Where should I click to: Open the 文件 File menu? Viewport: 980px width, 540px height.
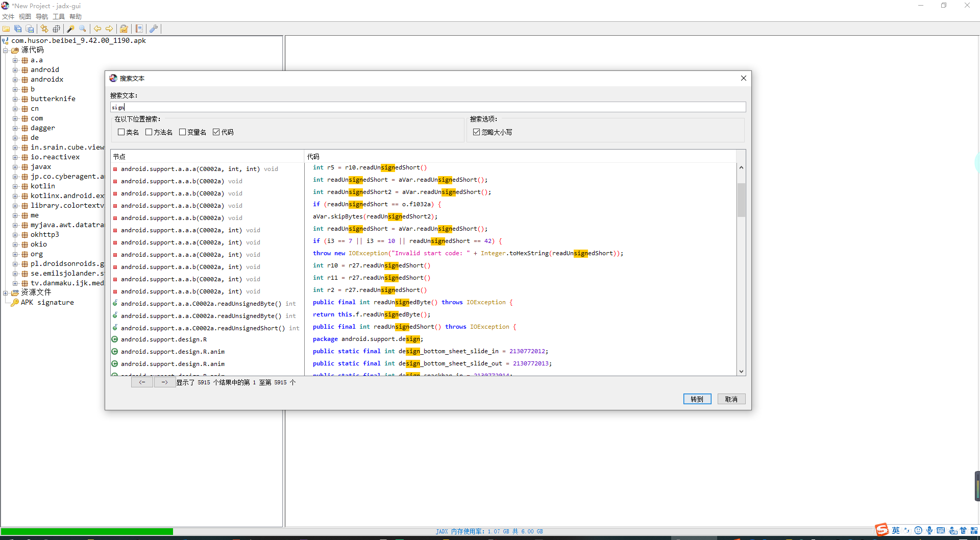pyautogui.click(x=8, y=17)
